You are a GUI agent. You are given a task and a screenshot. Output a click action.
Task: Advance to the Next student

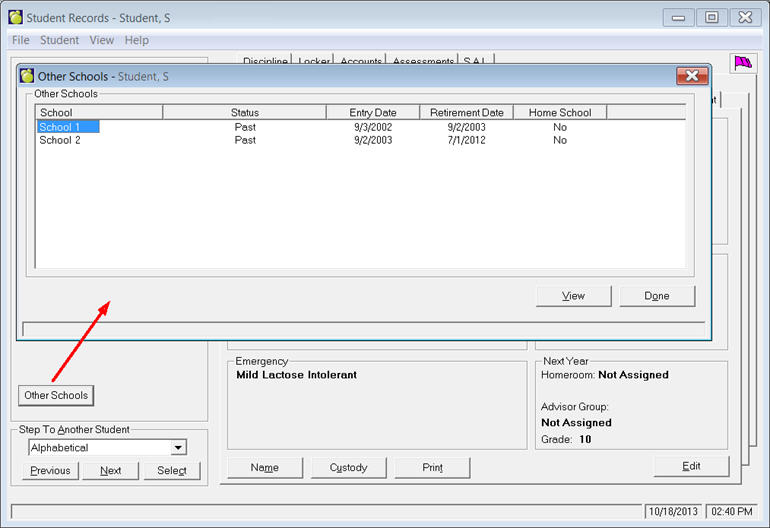(111, 471)
